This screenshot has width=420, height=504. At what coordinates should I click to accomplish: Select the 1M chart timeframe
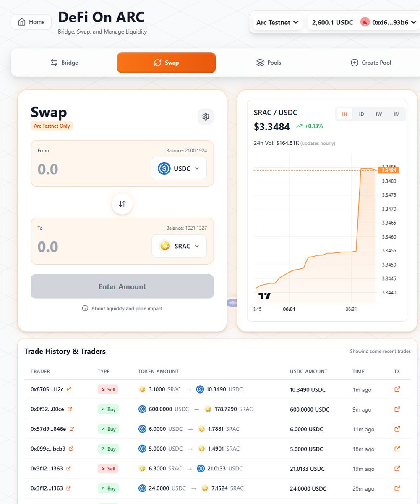396,114
